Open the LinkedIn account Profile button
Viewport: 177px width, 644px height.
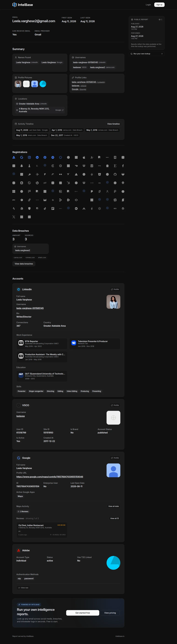click(115, 290)
